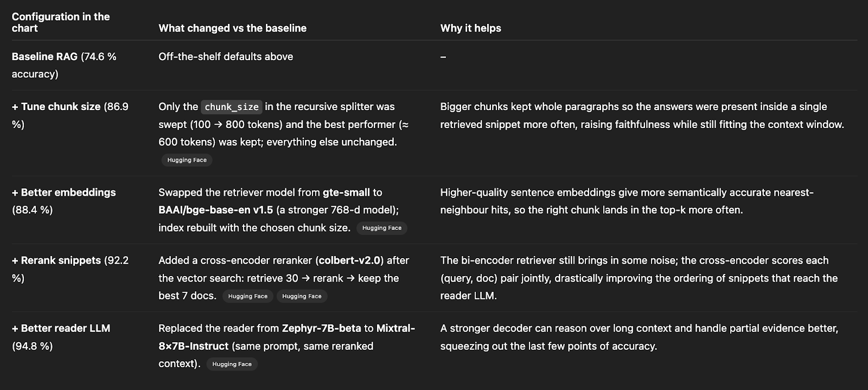This screenshot has height=390, width=868.
Task: Click the "Baseline RAG" row label
Action: click(x=45, y=56)
